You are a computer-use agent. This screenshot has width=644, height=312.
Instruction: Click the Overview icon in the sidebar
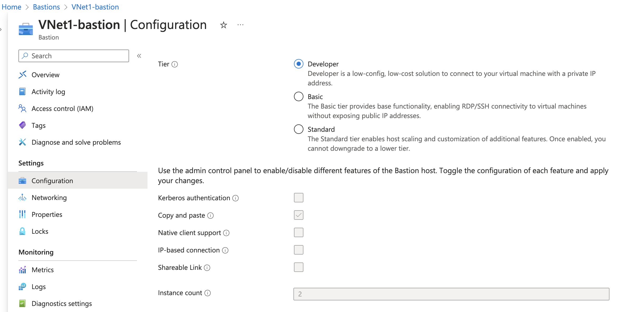(x=22, y=75)
